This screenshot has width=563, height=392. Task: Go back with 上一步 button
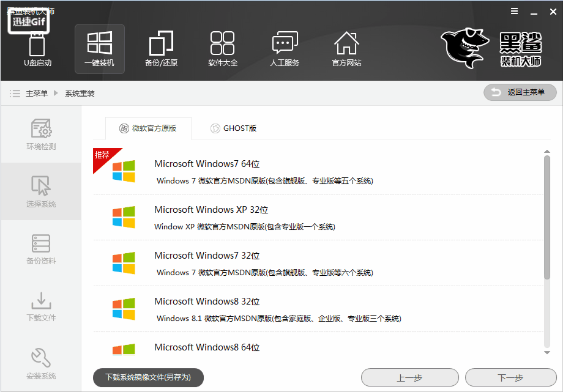click(x=409, y=378)
